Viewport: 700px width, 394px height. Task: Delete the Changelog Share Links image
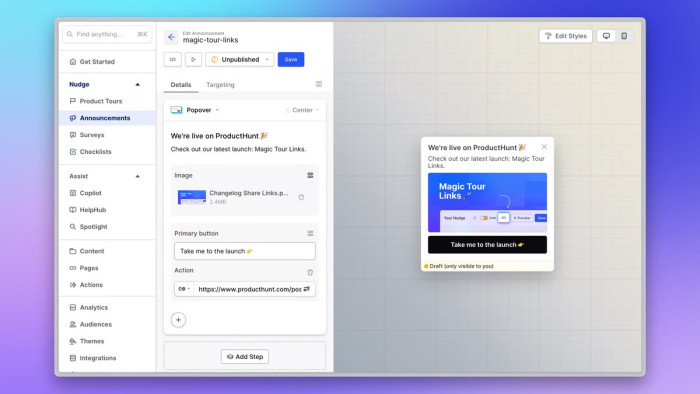tap(301, 197)
